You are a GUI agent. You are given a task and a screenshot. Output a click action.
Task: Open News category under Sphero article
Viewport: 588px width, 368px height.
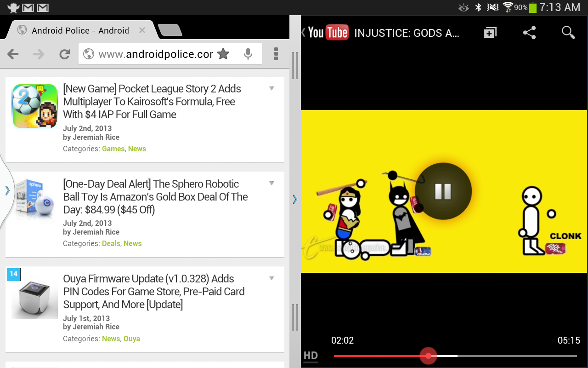click(x=132, y=243)
